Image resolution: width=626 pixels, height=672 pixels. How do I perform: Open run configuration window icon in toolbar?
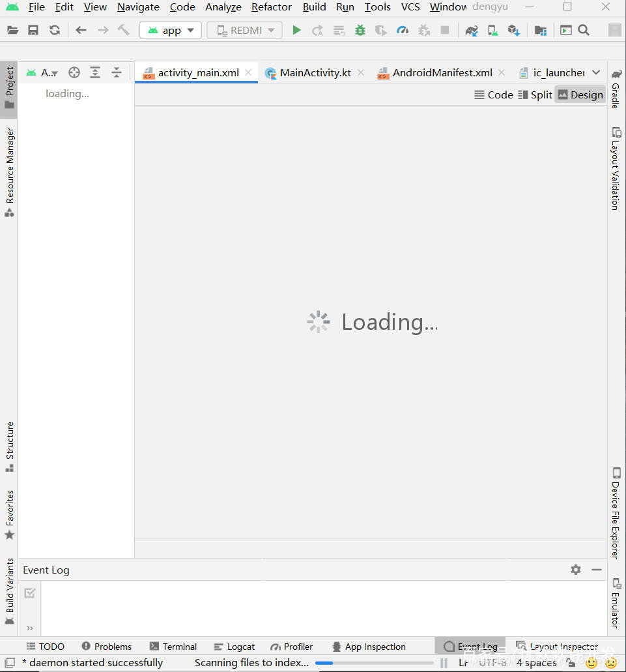565,31
